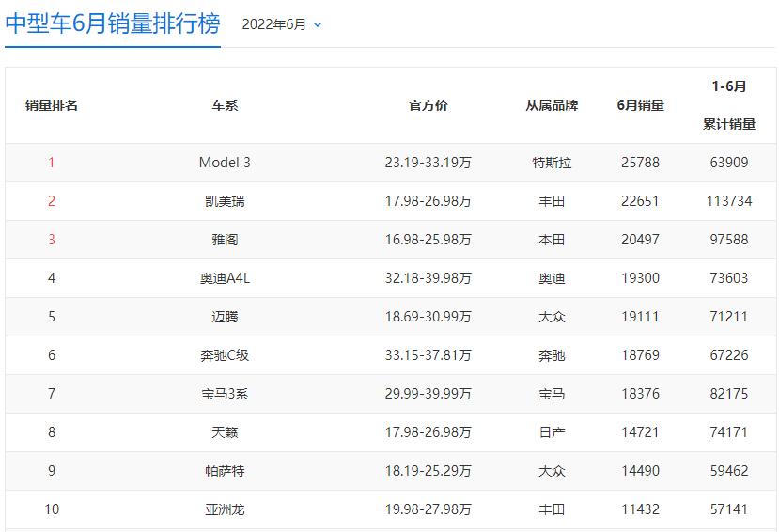Click cumulative sales value 73603
The image size is (779, 532).
click(x=729, y=278)
